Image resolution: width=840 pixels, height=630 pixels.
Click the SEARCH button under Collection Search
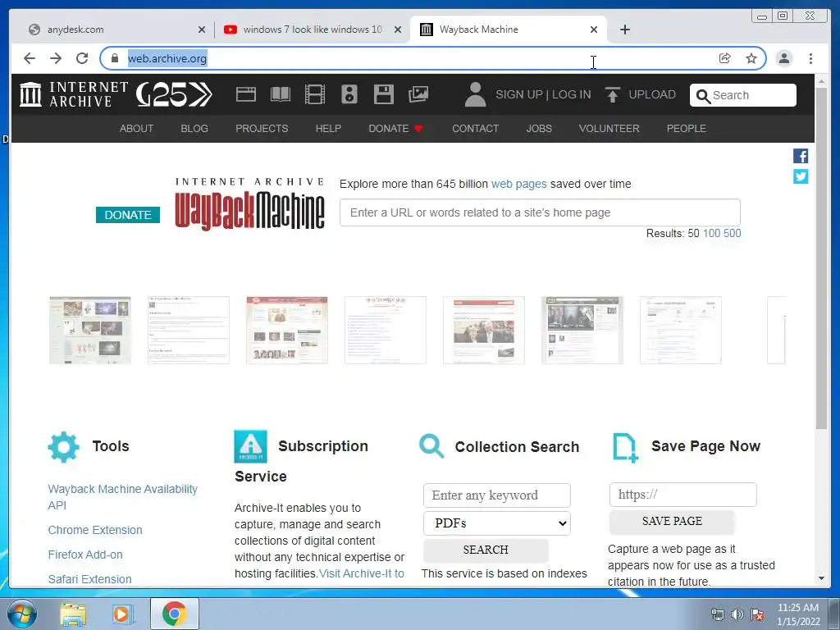pyautogui.click(x=486, y=550)
